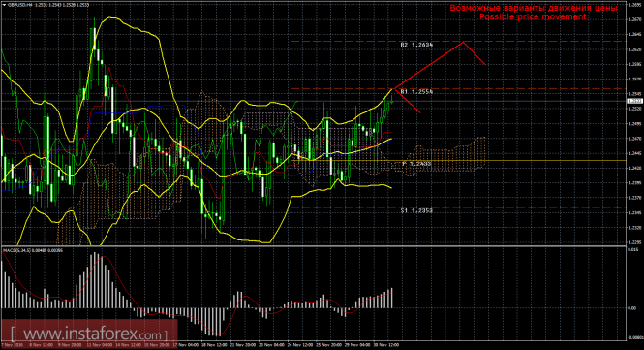Click the 'Possible price movement' red heading
Viewport: 644px width, 350px height.
click(533, 16)
